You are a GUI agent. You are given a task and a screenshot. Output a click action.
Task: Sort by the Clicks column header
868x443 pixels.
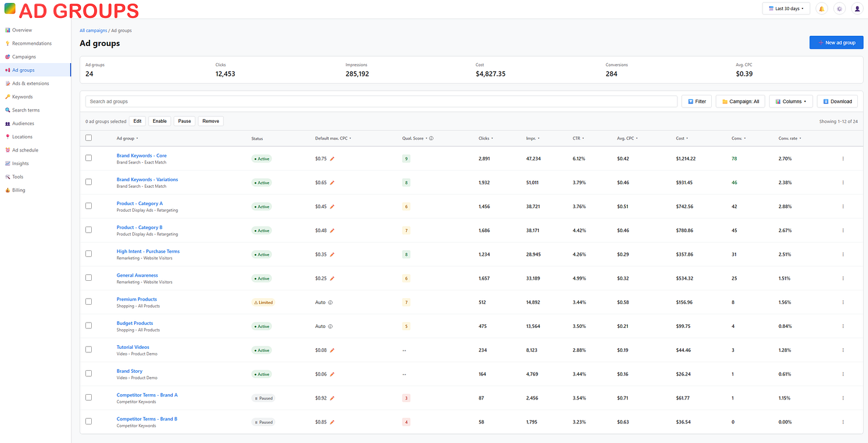coord(485,138)
